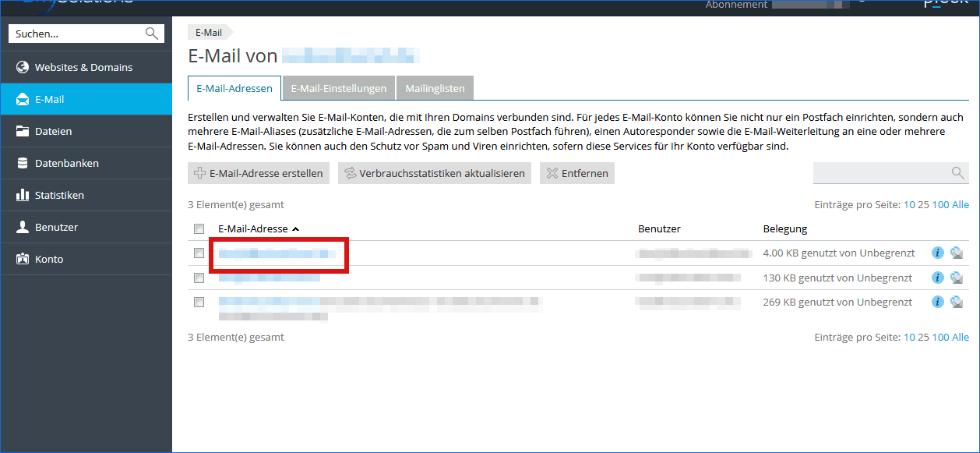Open Dateien in sidebar
This screenshot has width=980, height=453.
(86, 131)
